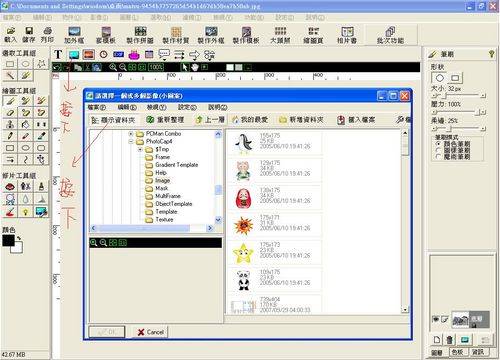500x360 pixels.
Task: Open the dialog's 說明(Z) menu
Action: pos(218,107)
